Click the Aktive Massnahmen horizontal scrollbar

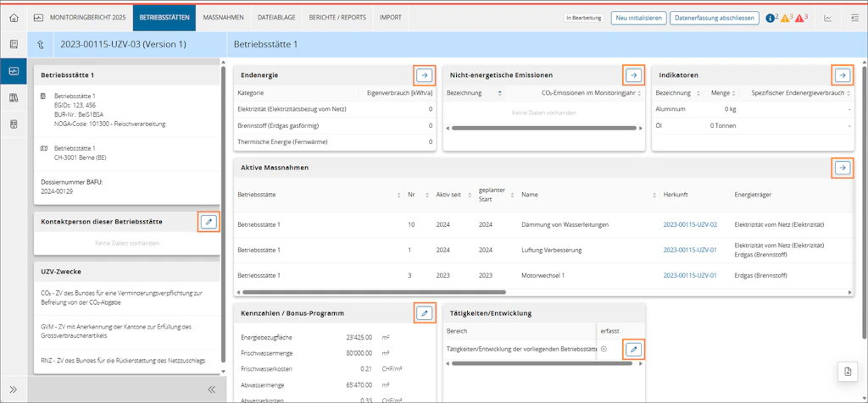click(x=374, y=292)
